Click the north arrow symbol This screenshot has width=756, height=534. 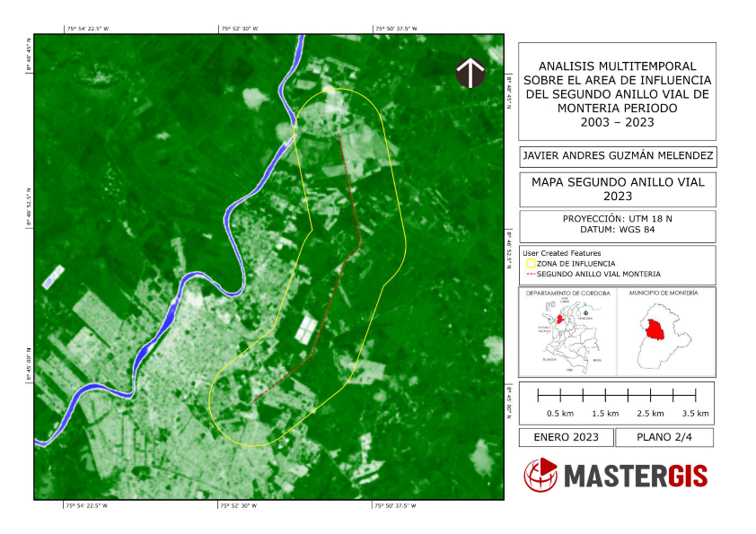click(x=470, y=73)
